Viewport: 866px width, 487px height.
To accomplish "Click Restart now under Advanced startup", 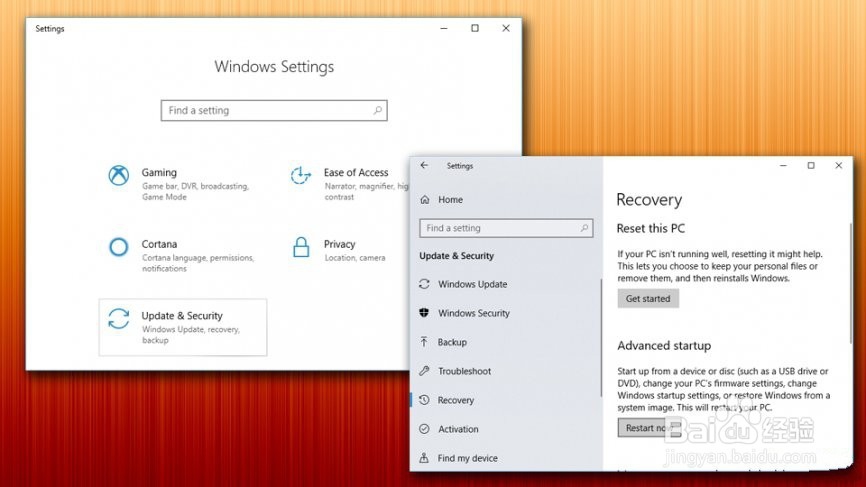I will 649,428.
